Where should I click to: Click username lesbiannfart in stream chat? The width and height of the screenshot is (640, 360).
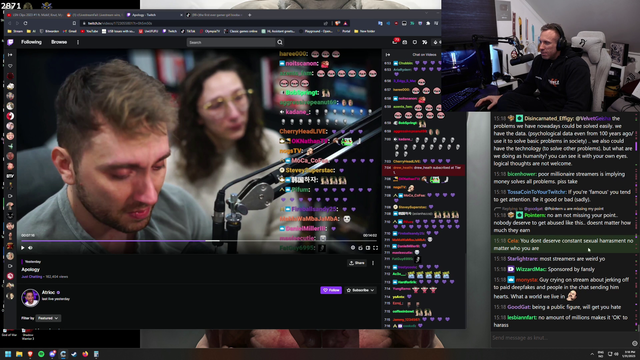tap(522, 317)
